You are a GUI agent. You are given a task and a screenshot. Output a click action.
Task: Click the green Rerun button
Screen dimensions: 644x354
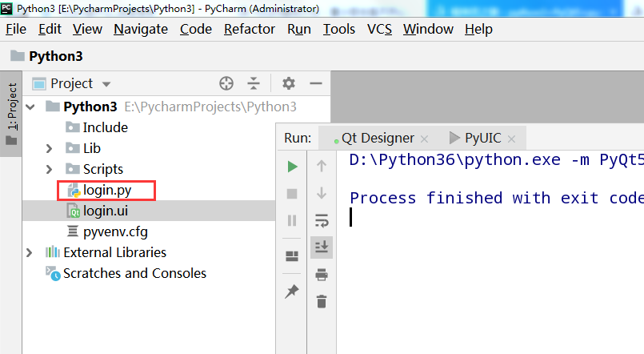click(292, 167)
